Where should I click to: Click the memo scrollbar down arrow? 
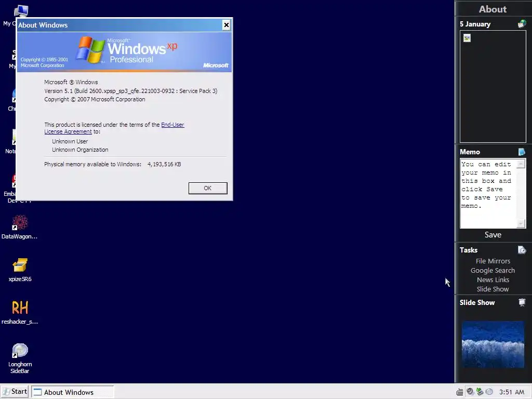pos(521,223)
